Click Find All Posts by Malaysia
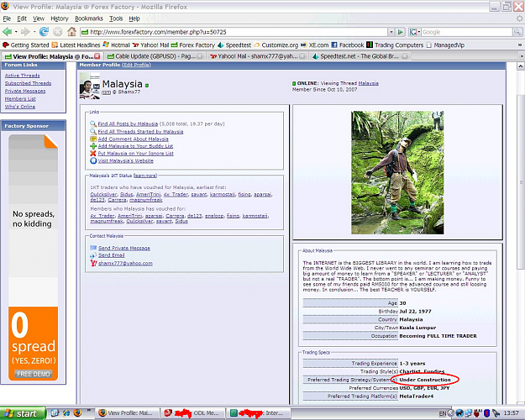Viewport: 525px width, 420px height. (128, 124)
